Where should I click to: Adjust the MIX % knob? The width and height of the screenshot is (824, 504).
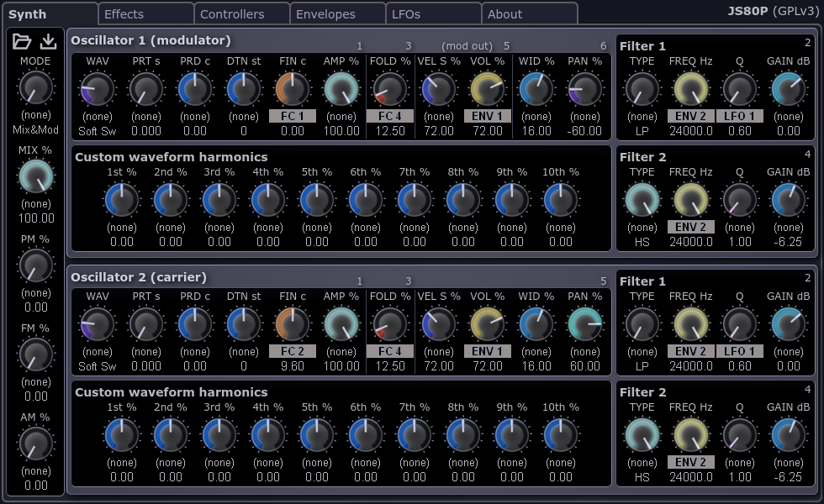[x=35, y=176]
